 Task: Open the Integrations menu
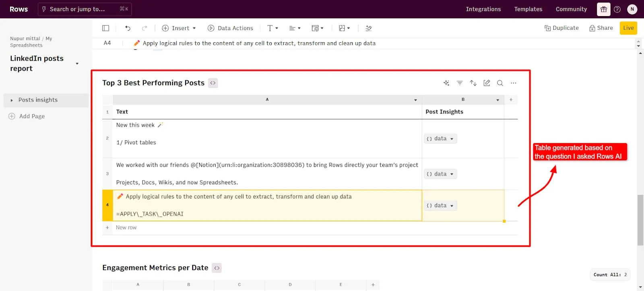pyautogui.click(x=483, y=9)
